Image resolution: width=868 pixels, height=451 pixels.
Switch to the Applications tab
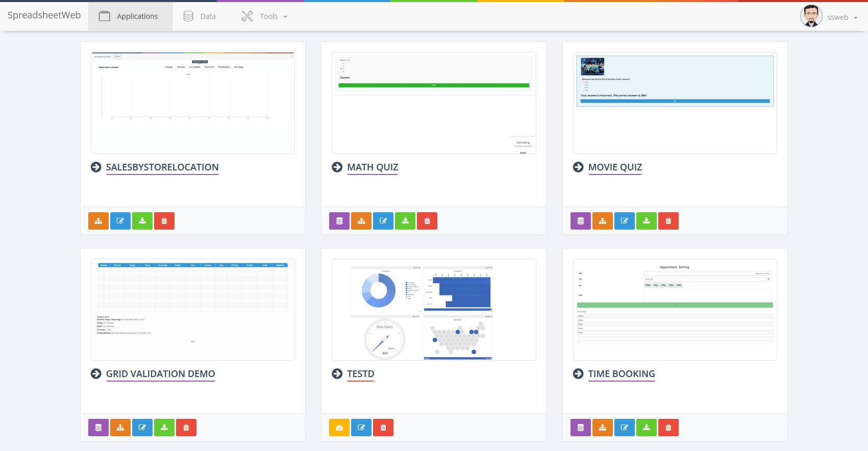tap(131, 16)
